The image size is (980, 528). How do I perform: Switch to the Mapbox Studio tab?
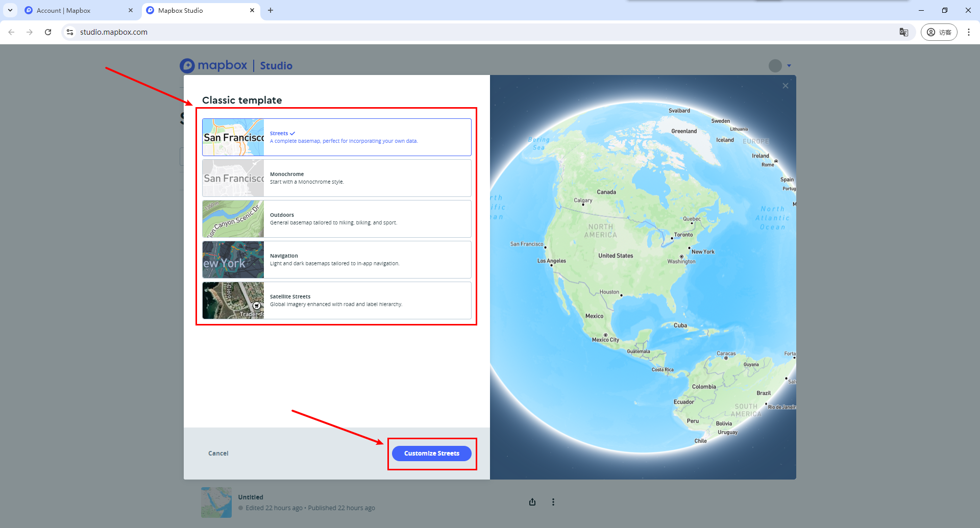click(201, 10)
